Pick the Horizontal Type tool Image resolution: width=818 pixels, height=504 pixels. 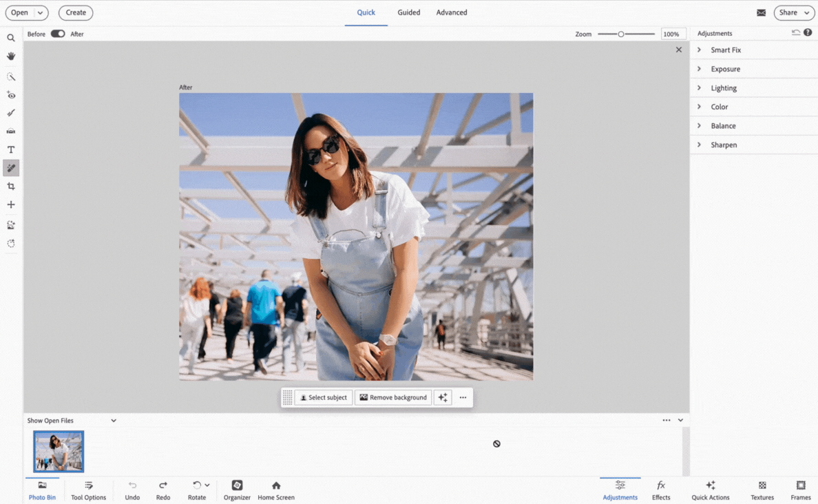[x=11, y=149]
